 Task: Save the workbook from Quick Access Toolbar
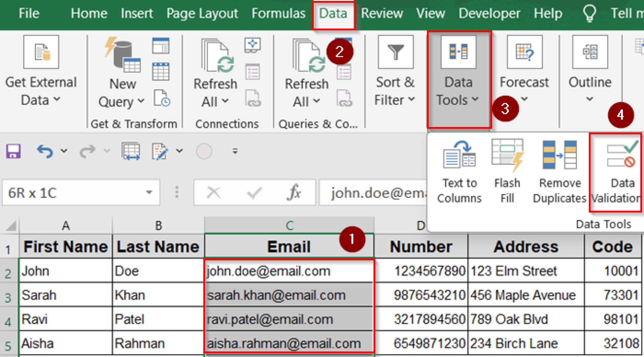pos(13,151)
